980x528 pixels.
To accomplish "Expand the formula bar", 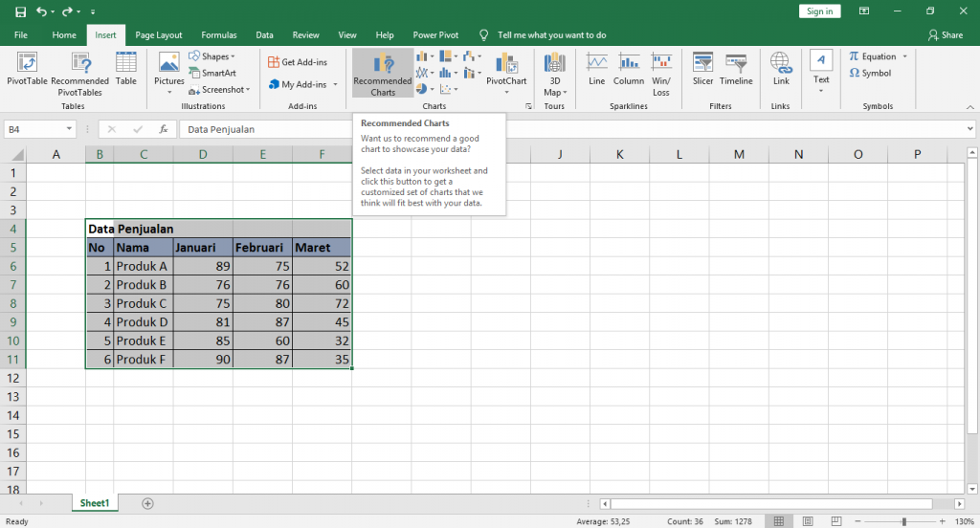I will coord(969,129).
